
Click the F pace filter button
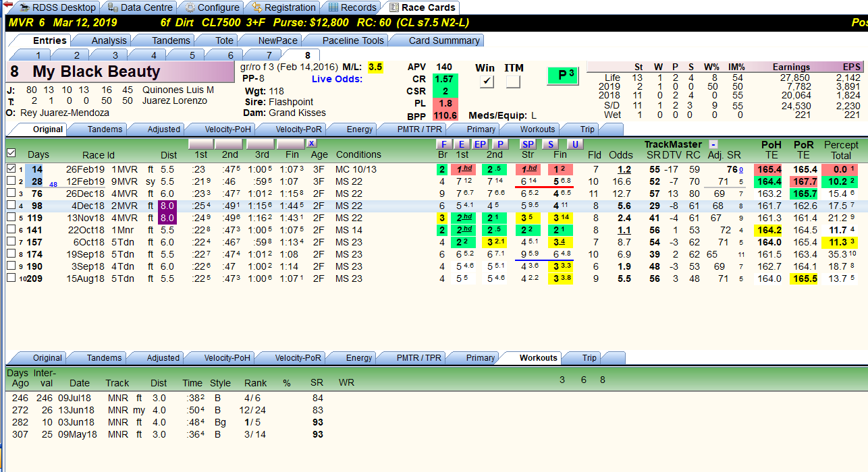443,144
